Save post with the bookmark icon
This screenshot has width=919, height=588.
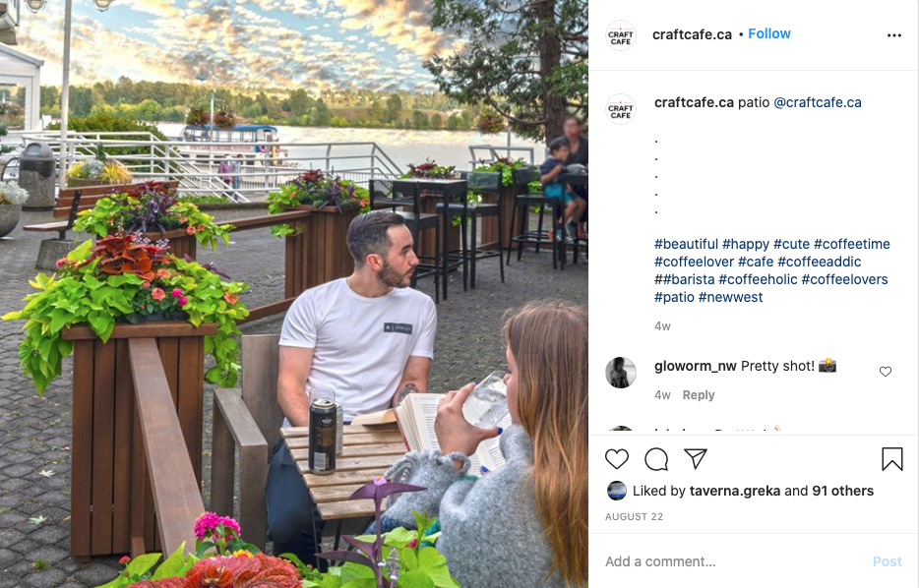(x=892, y=459)
